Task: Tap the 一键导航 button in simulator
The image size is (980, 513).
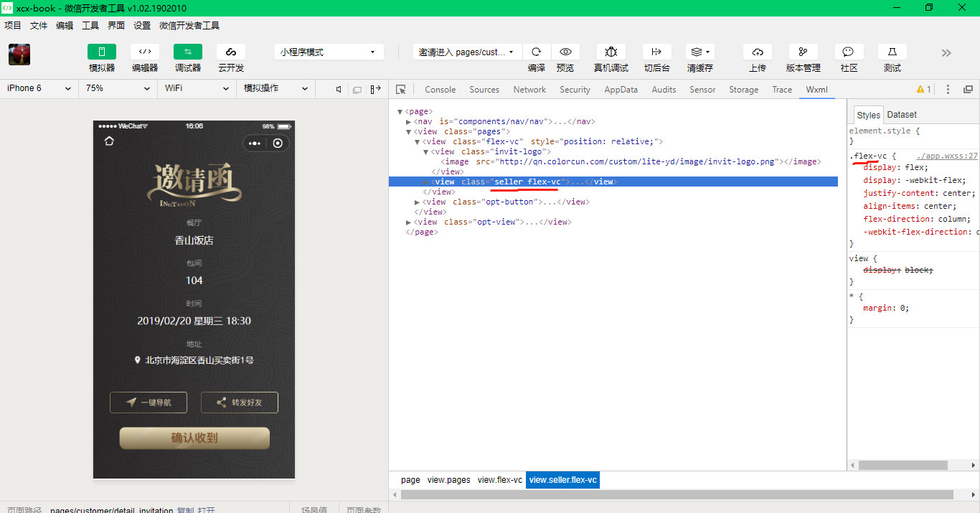Action: [x=149, y=403]
